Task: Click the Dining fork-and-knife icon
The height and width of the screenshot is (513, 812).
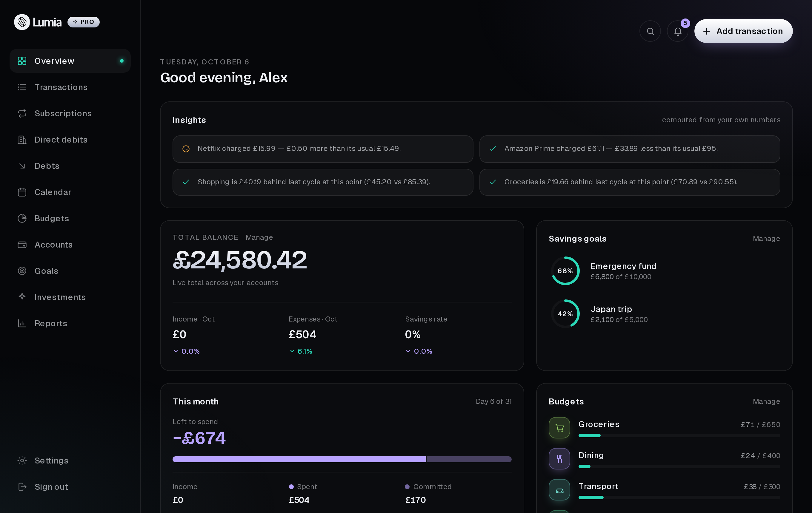Action: [559, 459]
